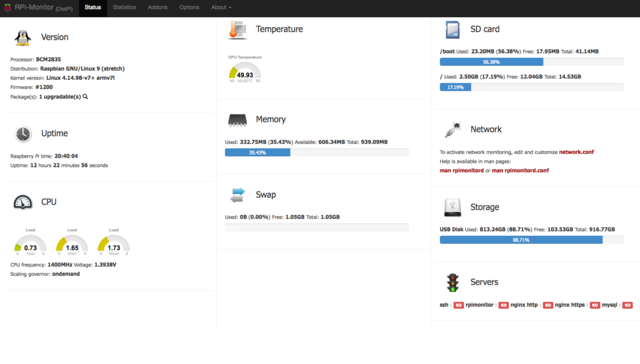
Task: Open the Options menu item
Action: 189,7
